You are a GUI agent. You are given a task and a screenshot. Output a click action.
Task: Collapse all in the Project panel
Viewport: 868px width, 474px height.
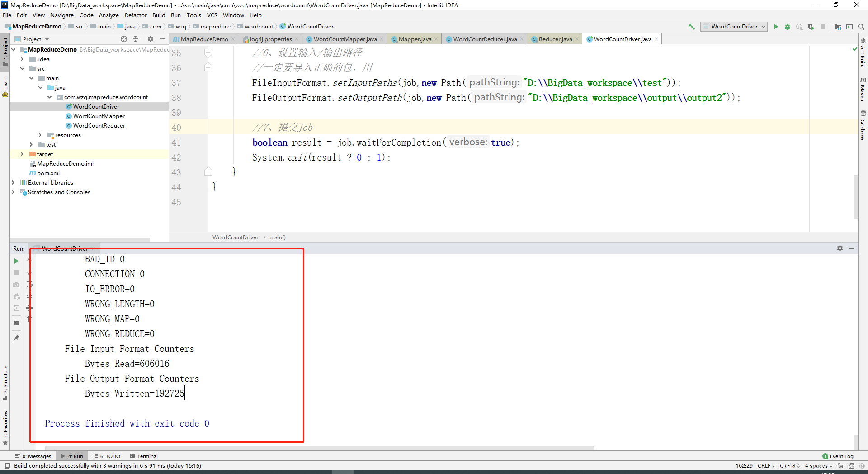tap(136, 39)
